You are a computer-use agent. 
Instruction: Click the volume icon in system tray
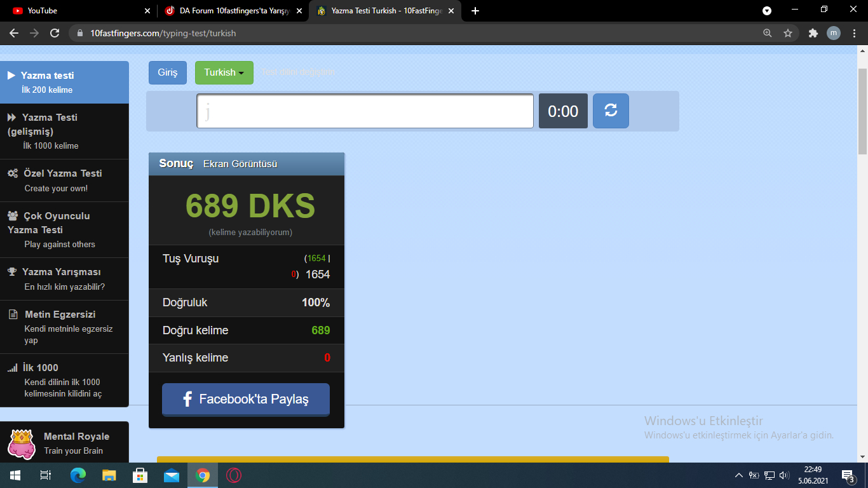pyautogui.click(x=785, y=475)
